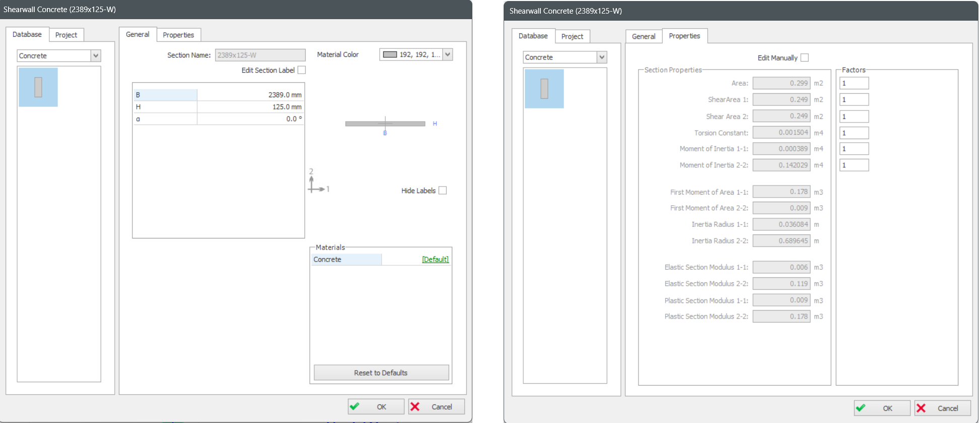Image resolution: width=980 pixels, height=423 pixels.
Task: Click the gray wall section preview graphic
Action: pyautogui.click(x=385, y=124)
